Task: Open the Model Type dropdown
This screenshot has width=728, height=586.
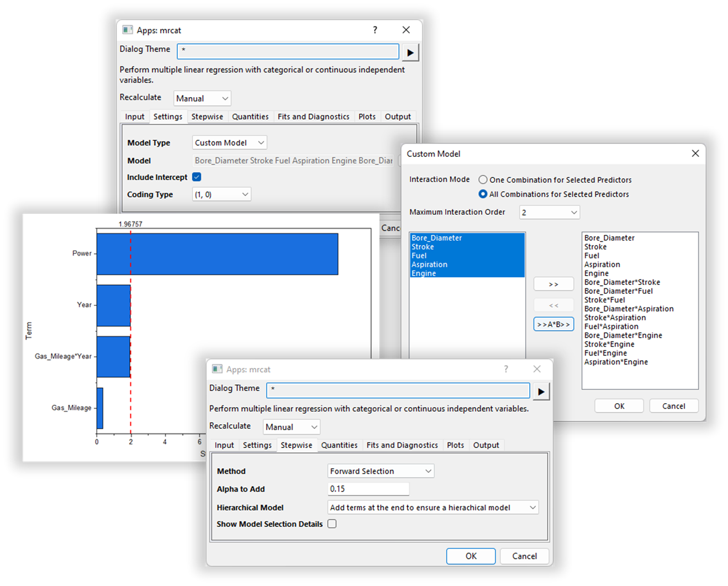Action: pyautogui.click(x=230, y=143)
